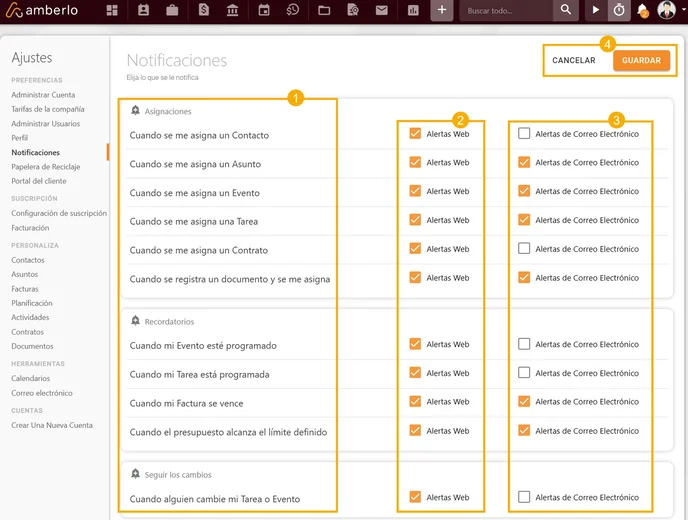Click the amberlo logo

click(42, 10)
